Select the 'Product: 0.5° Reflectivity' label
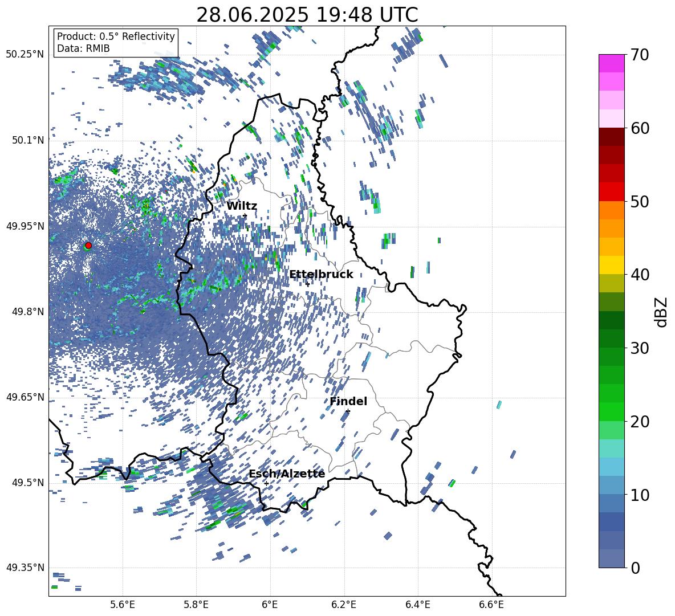The width and height of the screenshot is (675, 616). click(116, 36)
